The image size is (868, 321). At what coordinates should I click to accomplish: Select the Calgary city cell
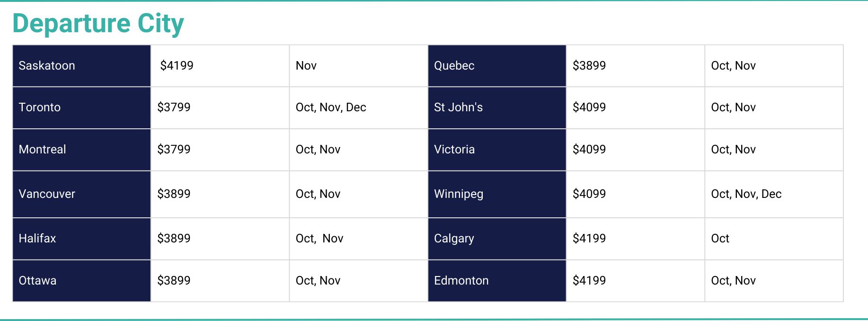point(497,239)
